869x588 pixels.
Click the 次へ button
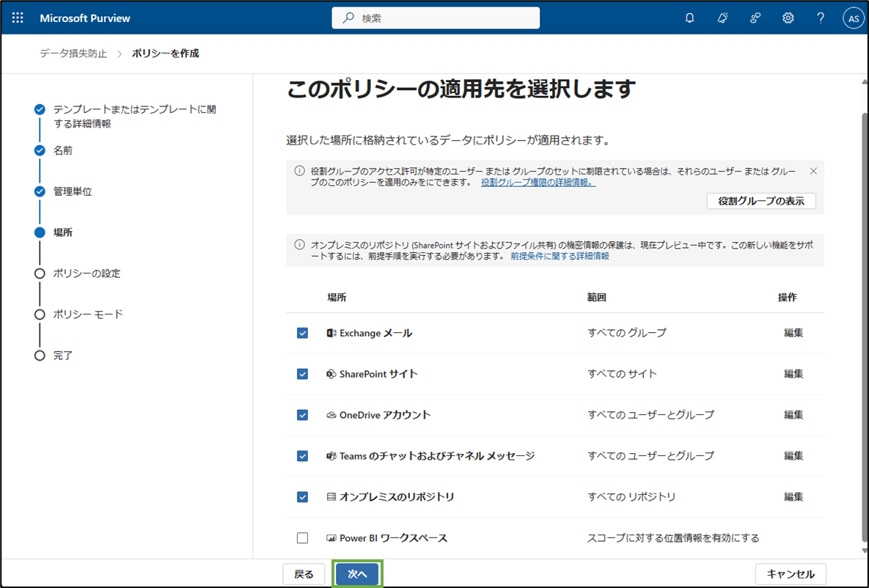click(x=357, y=574)
